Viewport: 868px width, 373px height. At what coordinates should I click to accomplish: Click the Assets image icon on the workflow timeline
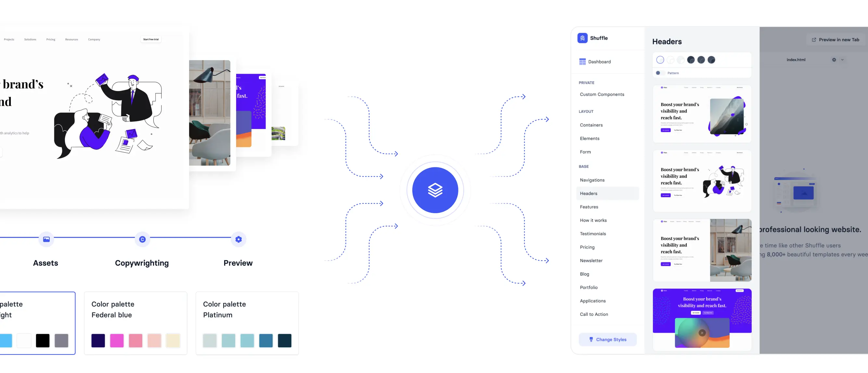pos(46,239)
